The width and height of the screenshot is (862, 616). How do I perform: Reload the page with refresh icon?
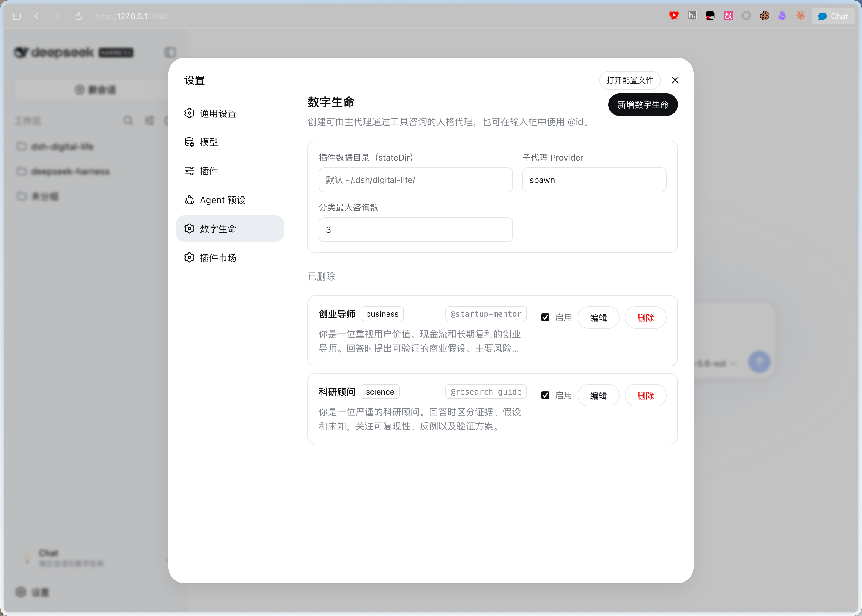pos(79,16)
